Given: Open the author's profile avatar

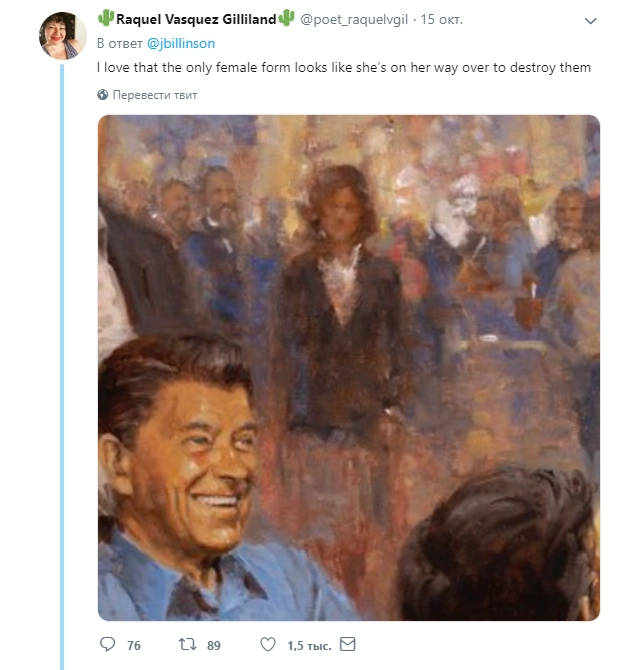Looking at the screenshot, I should (63, 37).
